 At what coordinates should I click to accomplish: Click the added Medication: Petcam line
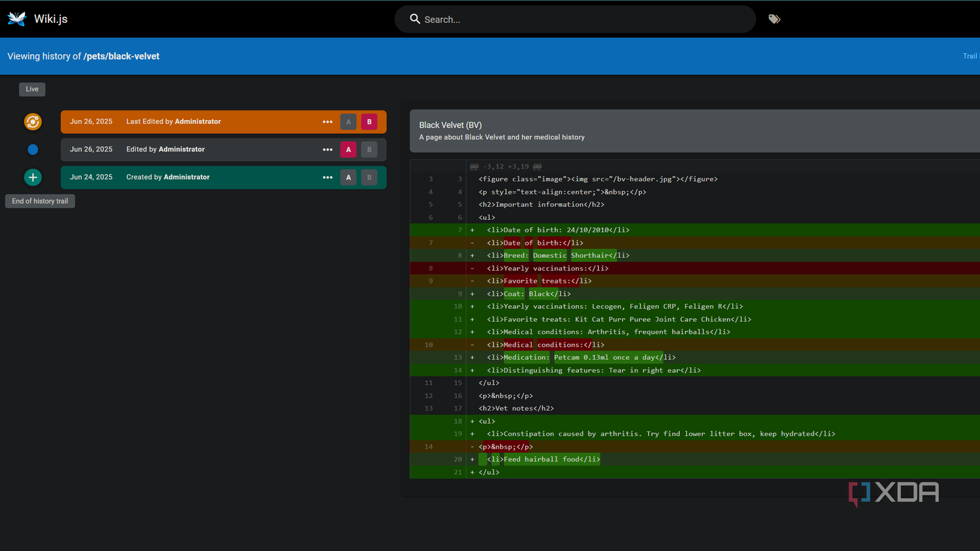pyautogui.click(x=695, y=357)
